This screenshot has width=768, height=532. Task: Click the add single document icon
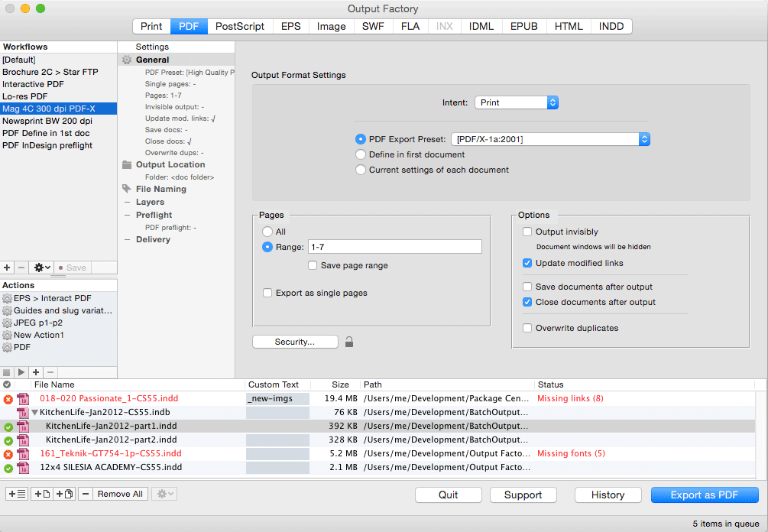coord(41,494)
